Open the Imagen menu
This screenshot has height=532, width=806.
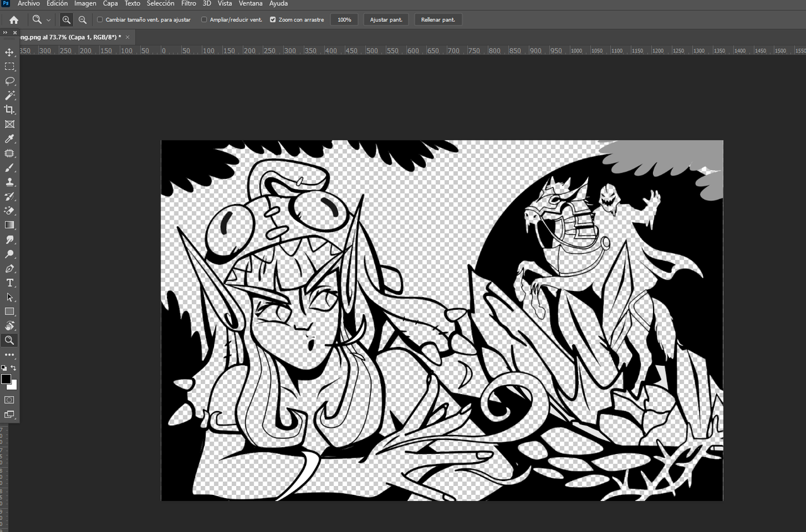(85, 3)
